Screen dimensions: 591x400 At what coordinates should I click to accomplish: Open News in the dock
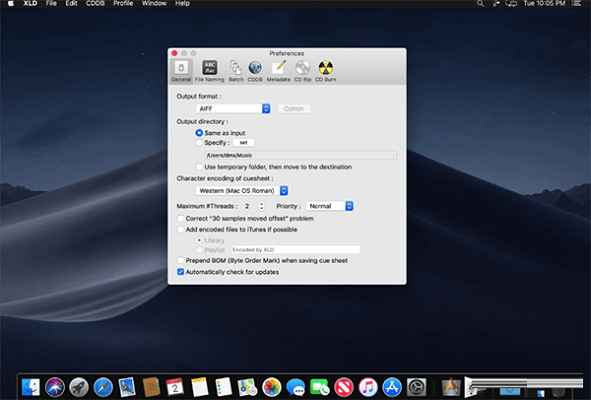click(344, 387)
